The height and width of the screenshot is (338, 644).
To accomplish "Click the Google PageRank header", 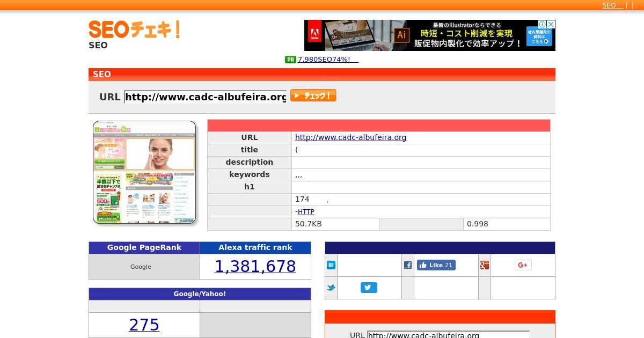I will coord(144,248).
